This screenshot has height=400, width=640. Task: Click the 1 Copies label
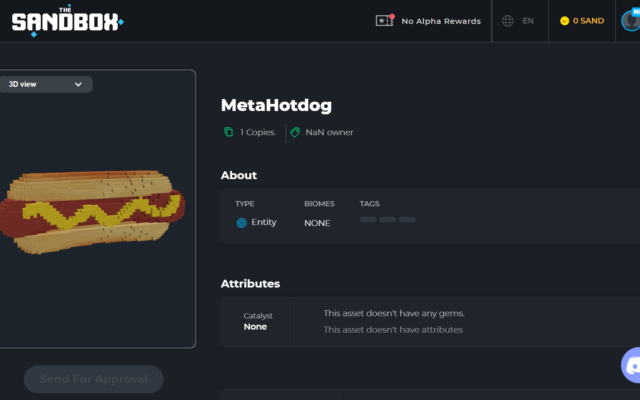(257, 132)
